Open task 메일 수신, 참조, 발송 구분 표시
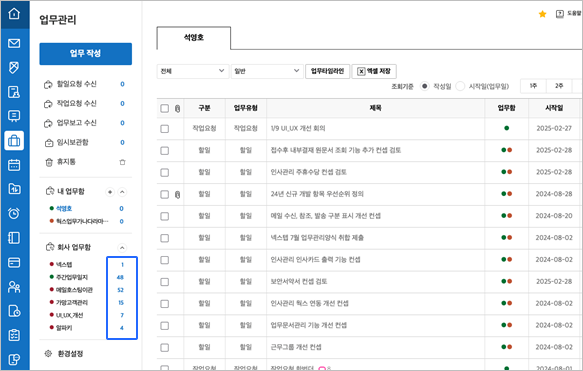The width and height of the screenshot is (583, 371). coord(325,216)
